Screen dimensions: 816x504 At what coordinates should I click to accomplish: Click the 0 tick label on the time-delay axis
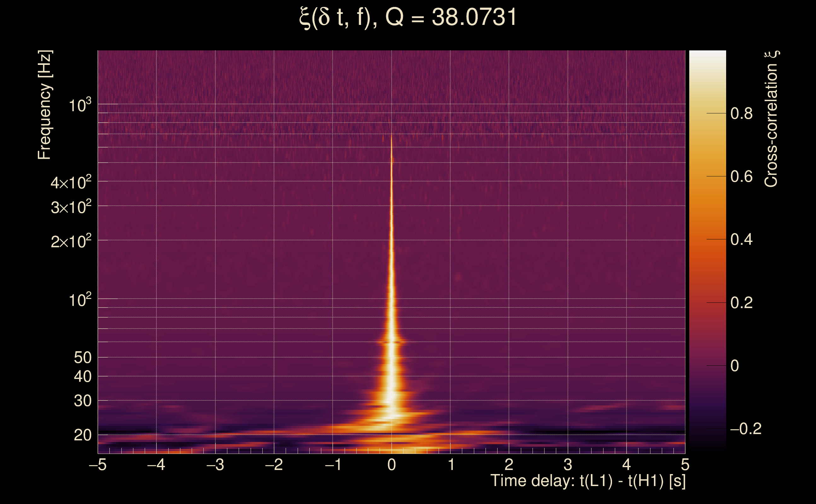392,465
